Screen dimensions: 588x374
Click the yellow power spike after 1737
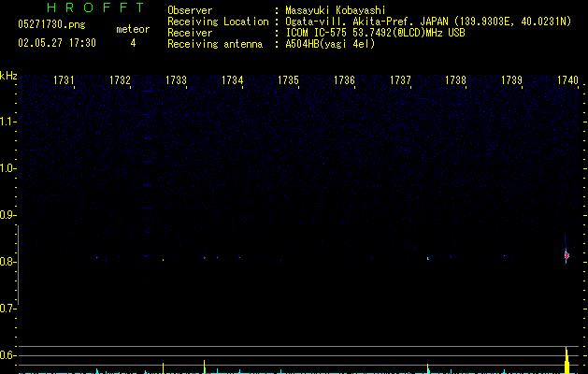point(428,368)
